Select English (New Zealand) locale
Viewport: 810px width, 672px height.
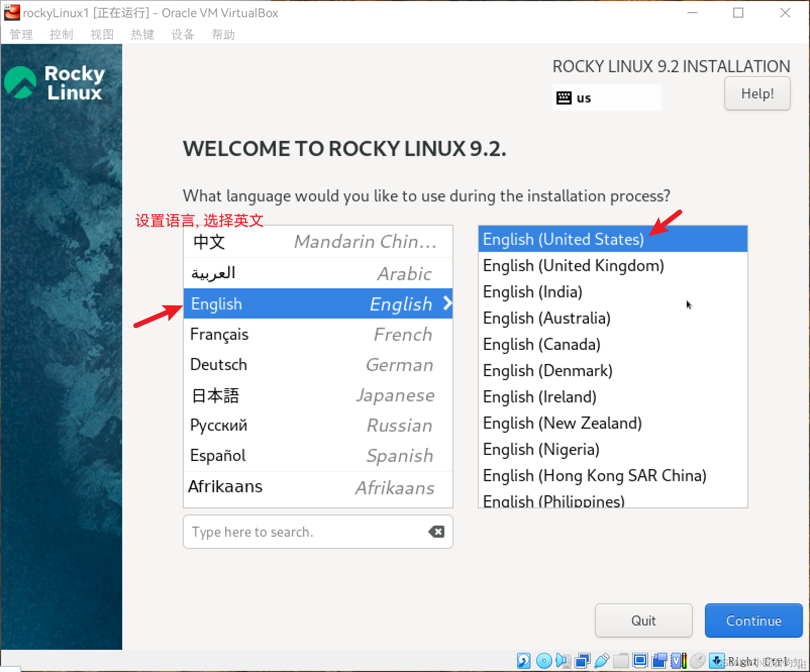613,423
